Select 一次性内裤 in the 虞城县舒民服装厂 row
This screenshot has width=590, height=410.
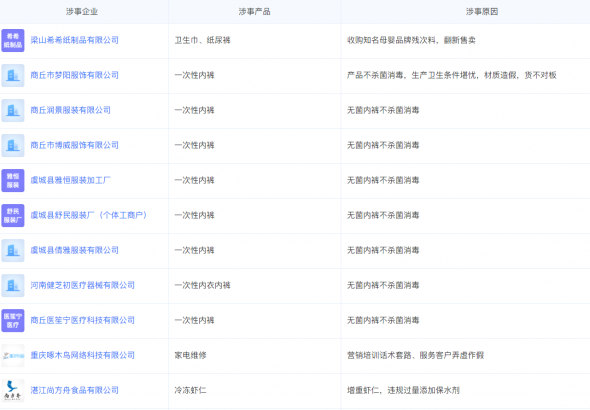point(194,215)
